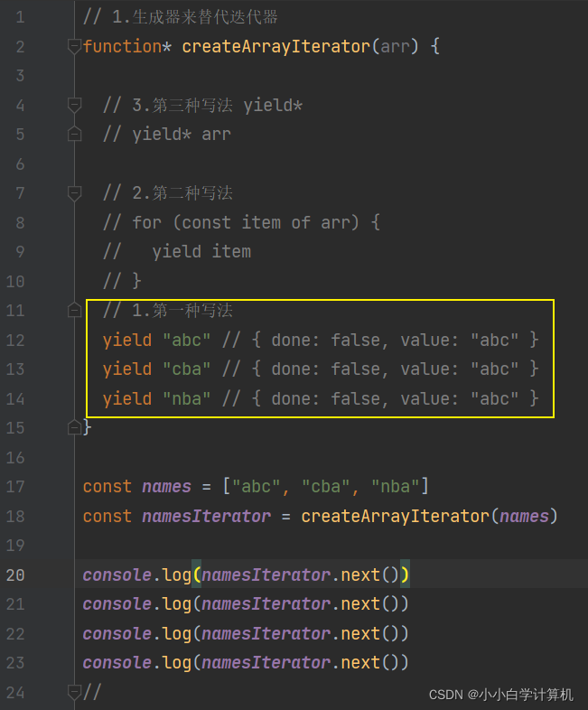Screen dimensions: 588x710
Task: Click comment '// yield* arr'
Action: [167, 135]
